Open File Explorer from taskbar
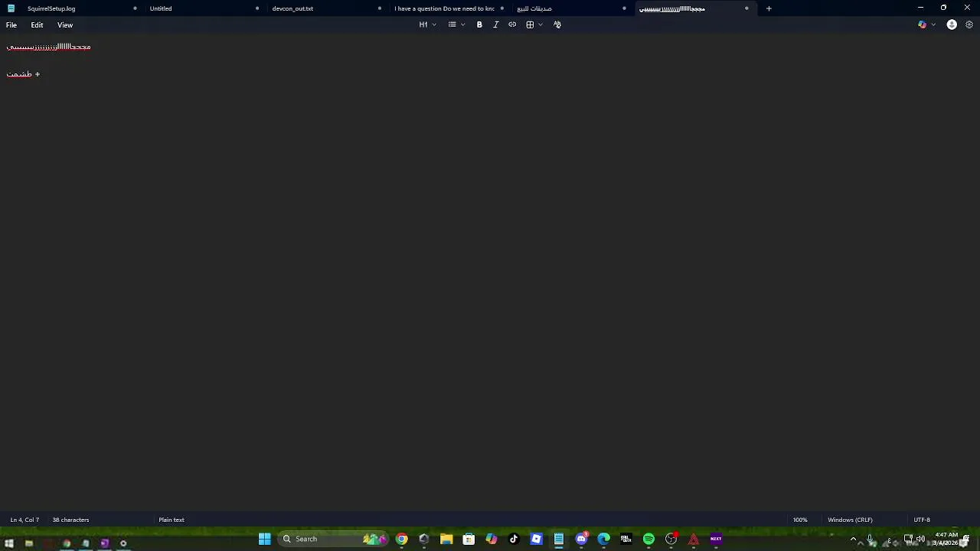The height and width of the screenshot is (551, 980). click(446, 539)
